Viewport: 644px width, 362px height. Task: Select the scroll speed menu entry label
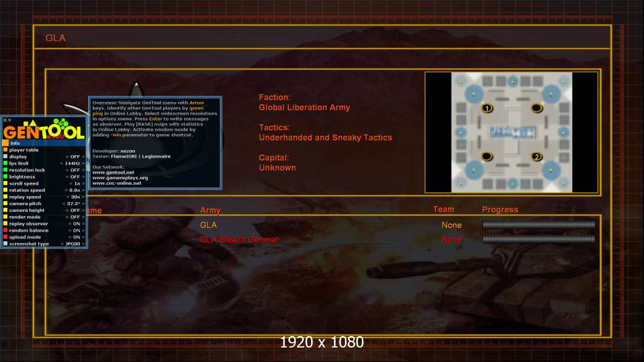pyautogui.click(x=24, y=183)
